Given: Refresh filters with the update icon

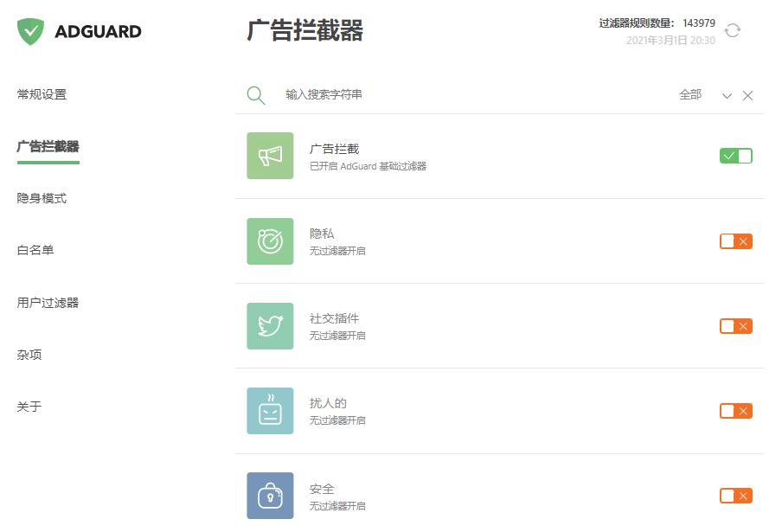Looking at the screenshot, I should pyautogui.click(x=732, y=30).
